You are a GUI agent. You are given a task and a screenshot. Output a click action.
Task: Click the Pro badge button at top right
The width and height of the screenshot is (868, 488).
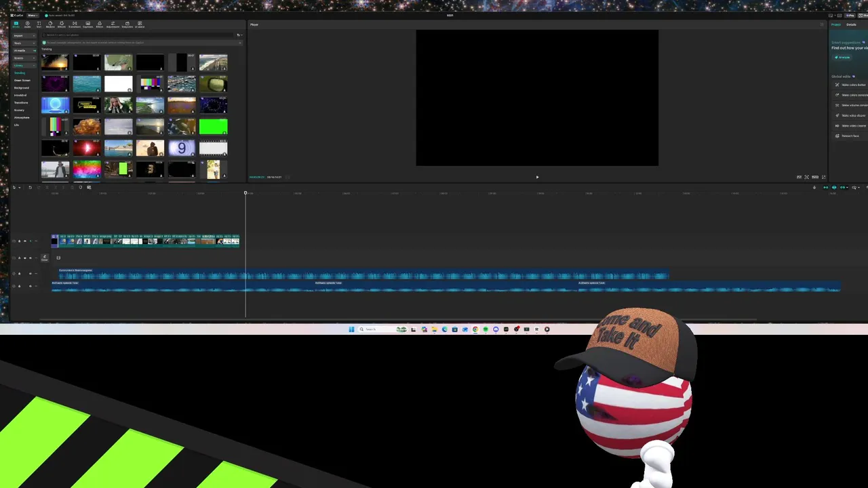click(x=850, y=15)
